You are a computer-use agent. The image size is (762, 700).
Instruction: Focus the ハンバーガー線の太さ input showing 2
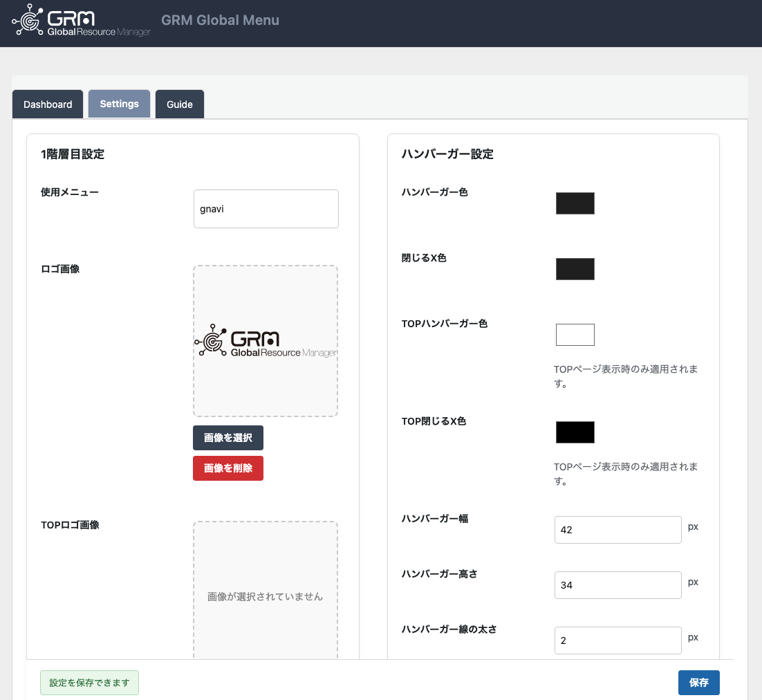pos(617,641)
